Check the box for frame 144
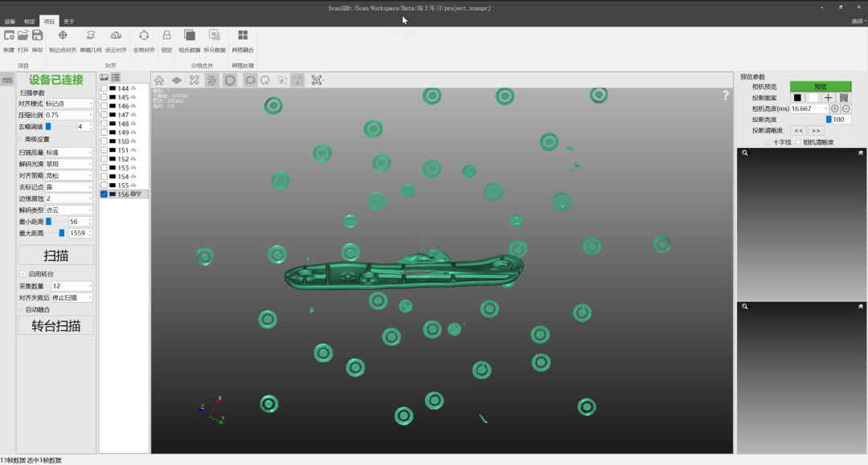Viewport: 868px width, 465px height. click(x=104, y=88)
